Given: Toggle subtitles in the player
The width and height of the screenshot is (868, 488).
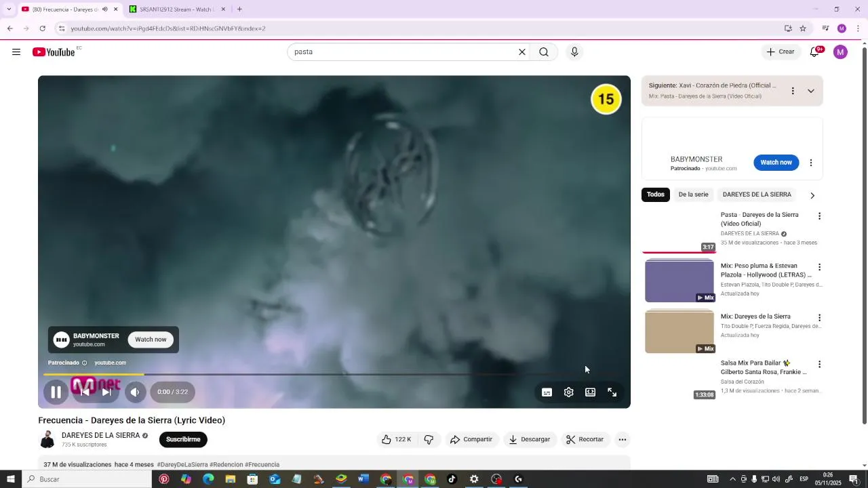Looking at the screenshot, I should (547, 392).
